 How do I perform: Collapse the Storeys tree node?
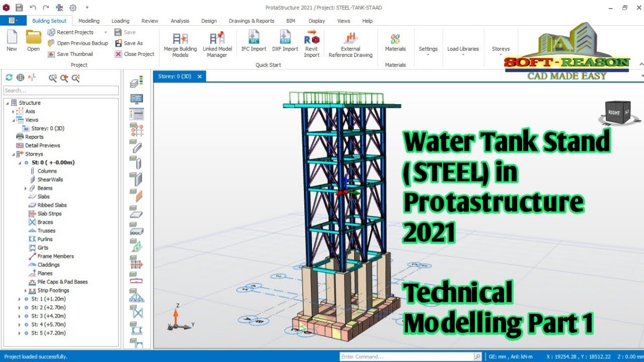pos(14,154)
